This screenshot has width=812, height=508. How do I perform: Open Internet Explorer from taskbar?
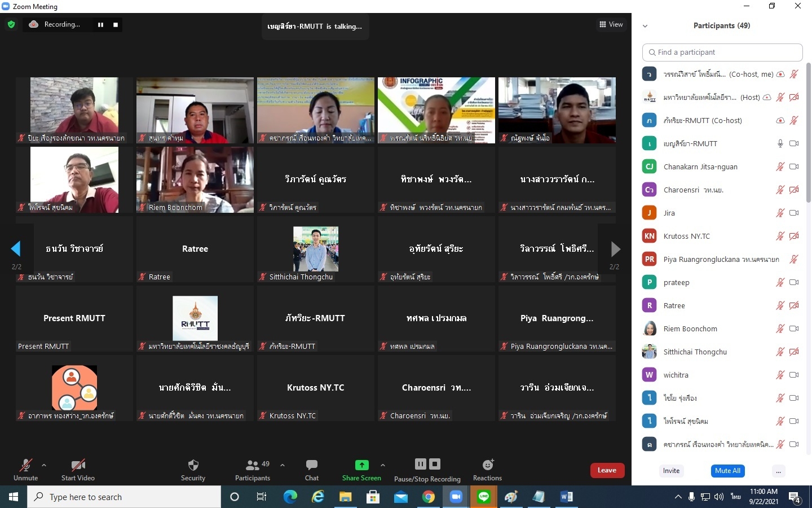point(318,497)
